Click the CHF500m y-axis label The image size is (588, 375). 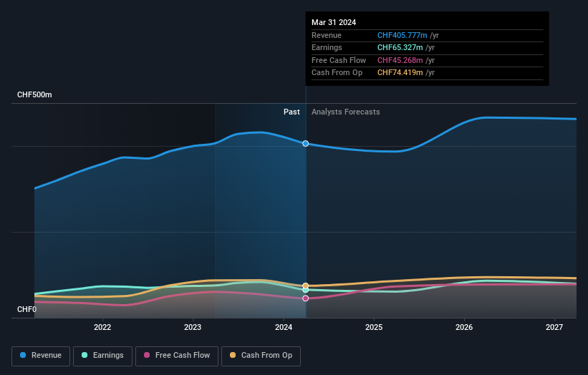(x=34, y=94)
